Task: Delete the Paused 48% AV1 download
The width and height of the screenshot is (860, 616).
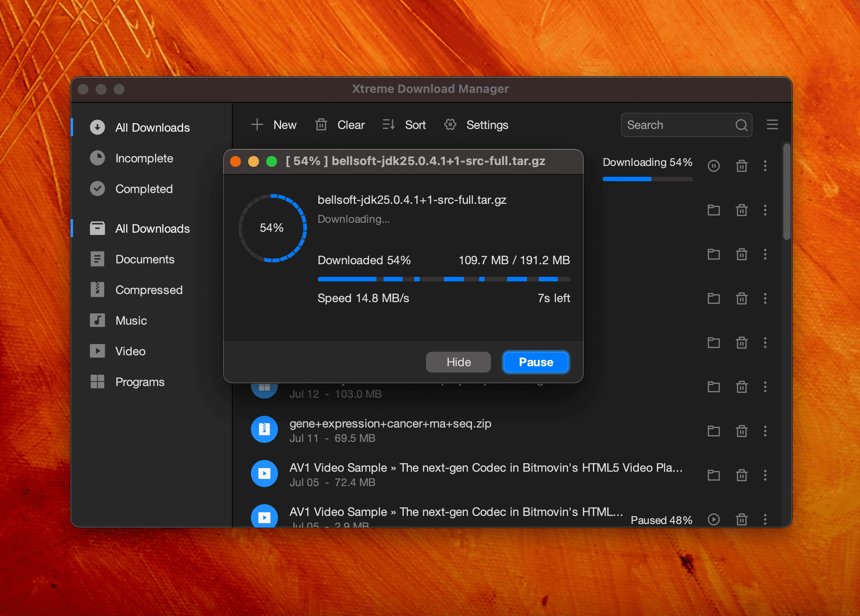Action: click(x=742, y=519)
